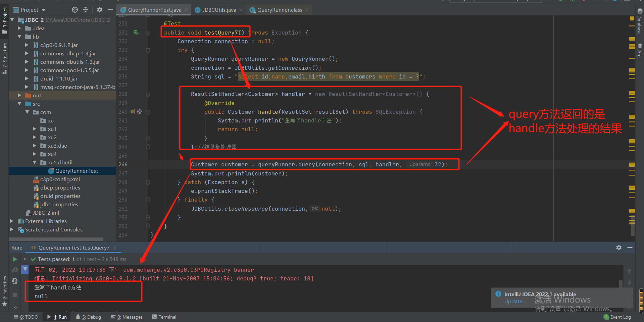The image size is (644, 322).
Task: Switch to JDBCUtils.java tab
Action: 219,10
